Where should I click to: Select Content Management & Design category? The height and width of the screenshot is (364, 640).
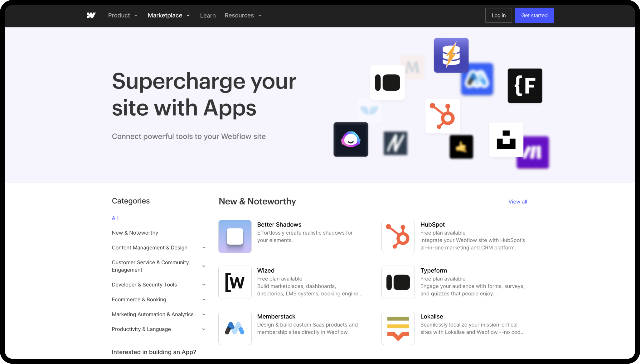[x=150, y=247]
